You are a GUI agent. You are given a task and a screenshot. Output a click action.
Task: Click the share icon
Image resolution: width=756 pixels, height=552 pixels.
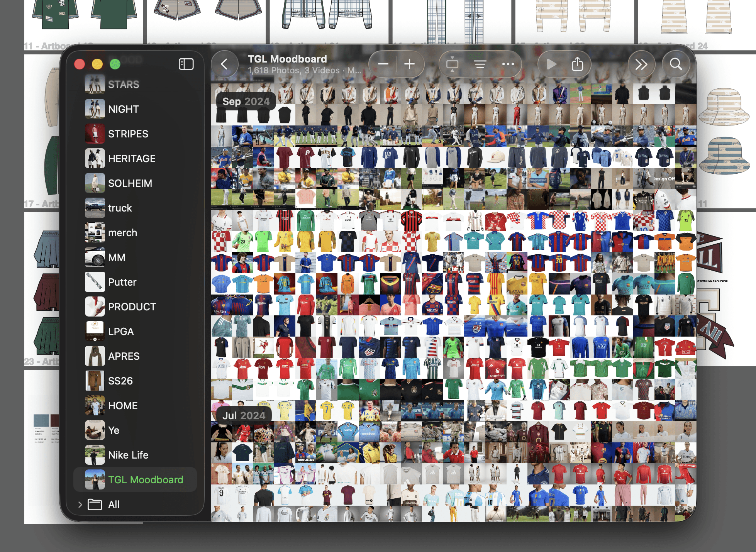click(x=577, y=64)
